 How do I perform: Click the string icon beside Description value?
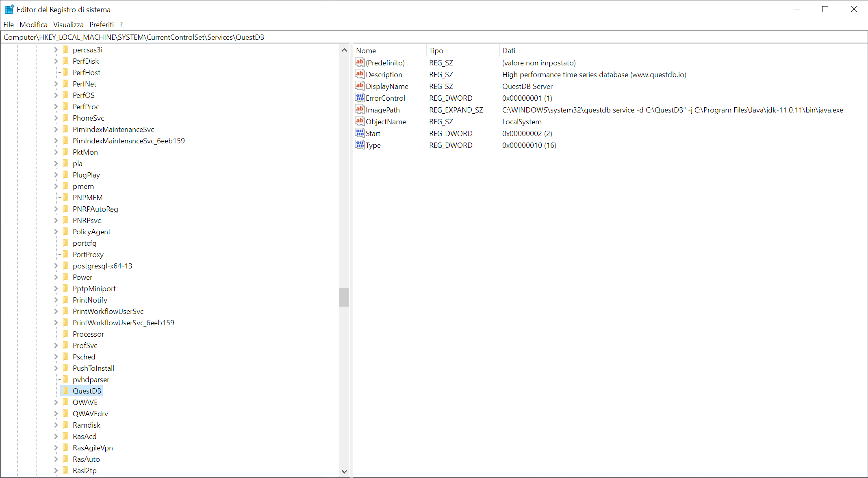point(360,74)
